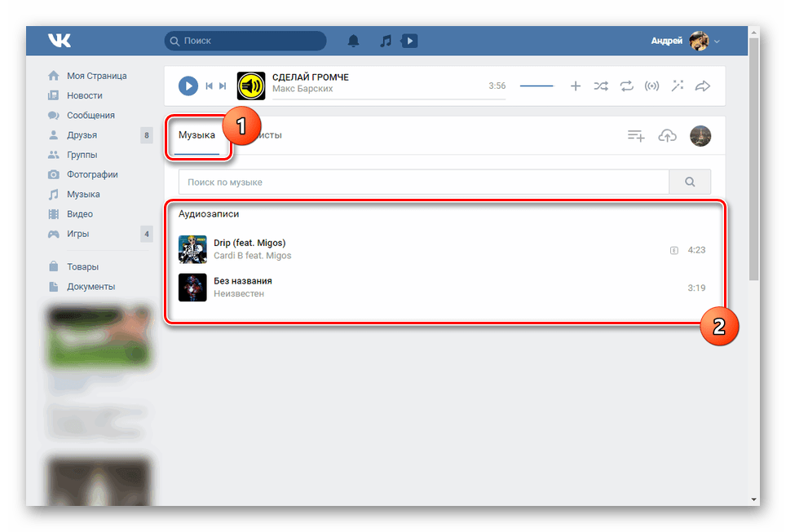Click artist Cardi B feat. Migos
The image size is (786, 532).
[253, 256]
